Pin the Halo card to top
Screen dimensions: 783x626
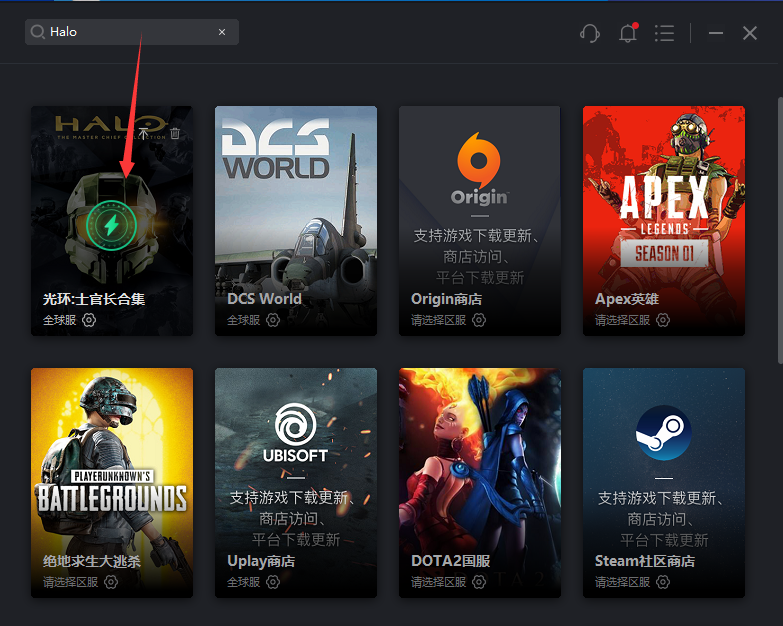pyautogui.click(x=143, y=133)
